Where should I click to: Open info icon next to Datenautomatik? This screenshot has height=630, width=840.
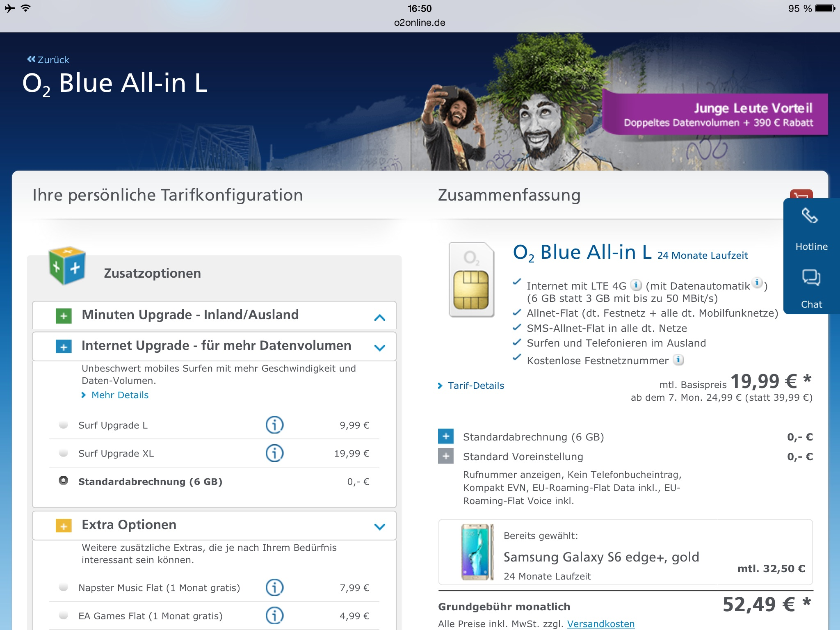(757, 283)
